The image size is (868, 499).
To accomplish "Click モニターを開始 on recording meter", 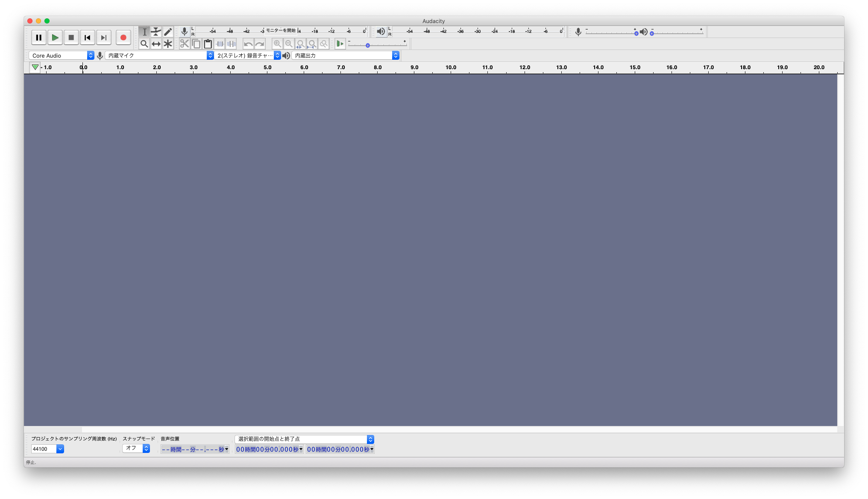I will pos(281,31).
